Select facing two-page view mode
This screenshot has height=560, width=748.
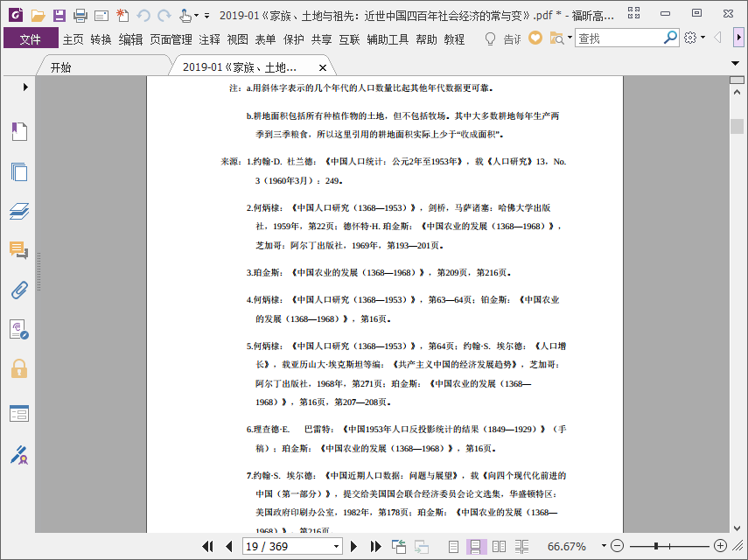tap(499, 546)
